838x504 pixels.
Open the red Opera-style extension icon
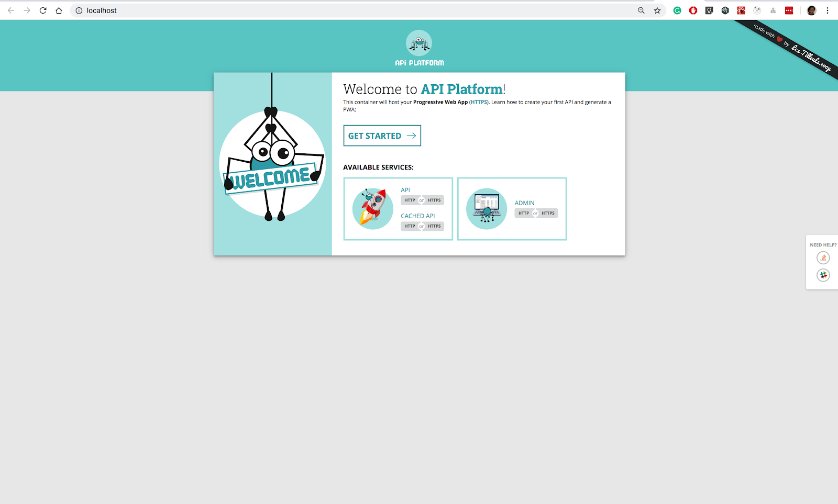coord(693,10)
